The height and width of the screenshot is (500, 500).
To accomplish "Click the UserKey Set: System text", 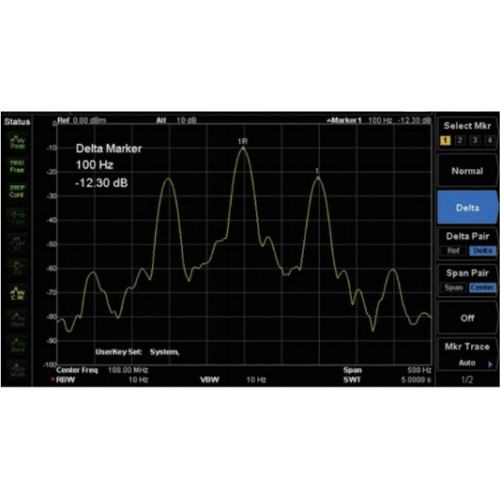I will click(x=137, y=352).
